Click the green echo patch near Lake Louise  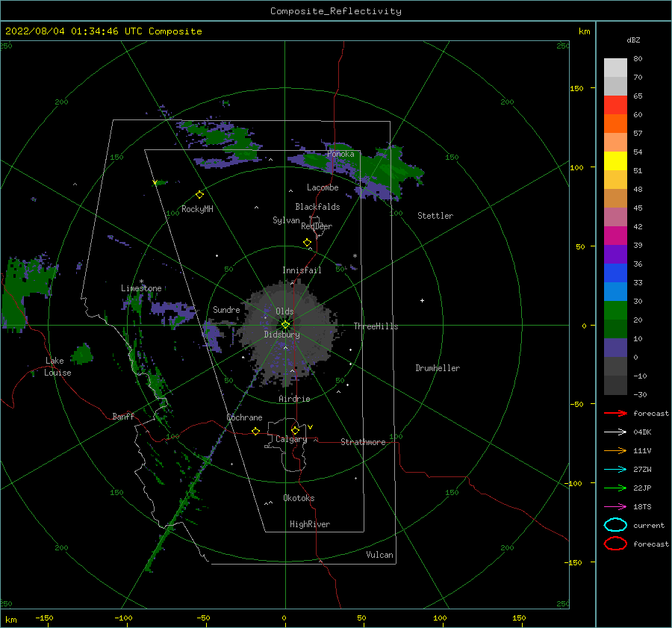click(82, 354)
